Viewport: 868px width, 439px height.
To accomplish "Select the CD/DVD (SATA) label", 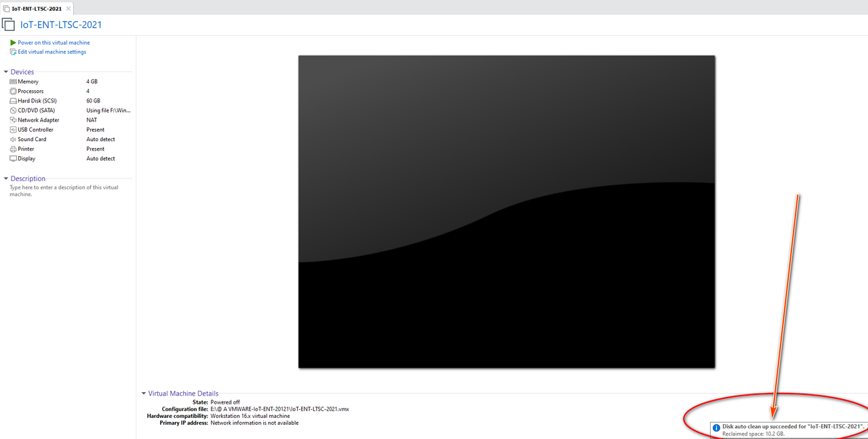I will point(37,110).
